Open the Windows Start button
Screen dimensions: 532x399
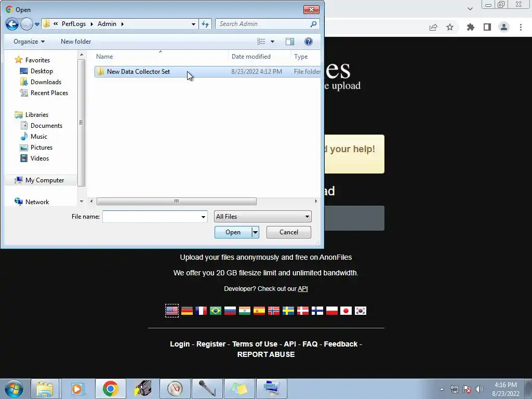[14, 389]
